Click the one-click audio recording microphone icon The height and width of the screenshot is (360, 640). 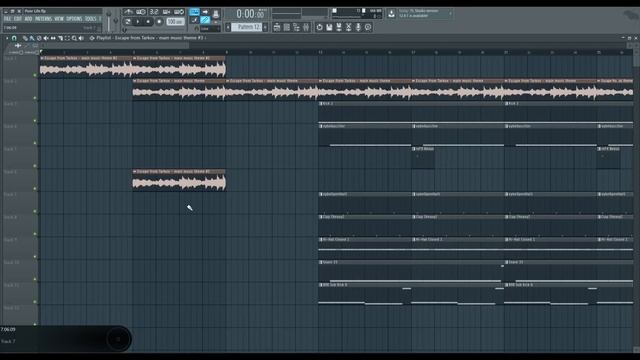(358, 27)
